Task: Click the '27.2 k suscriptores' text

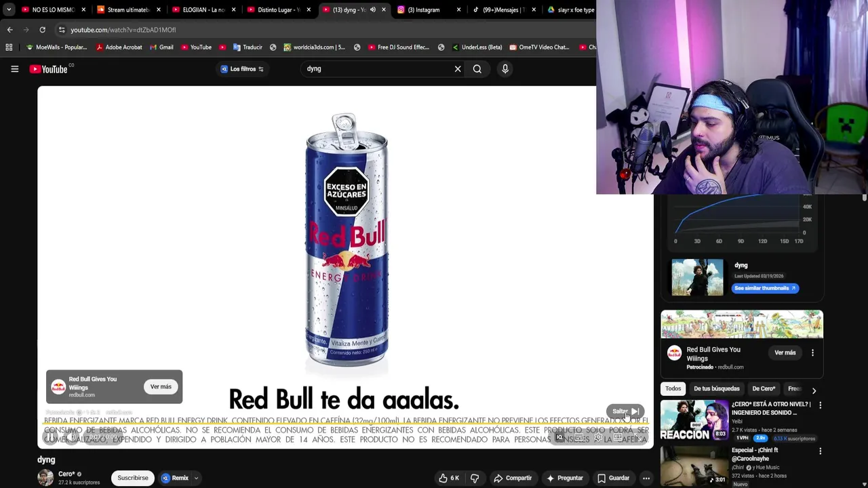Action: [x=79, y=483]
